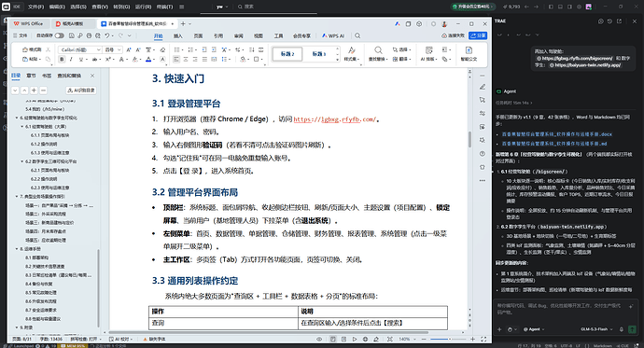The height and width of the screenshot is (348, 644).
Task: Open 查找和替换 tab in navigation pane
Action: (x=69, y=76)
